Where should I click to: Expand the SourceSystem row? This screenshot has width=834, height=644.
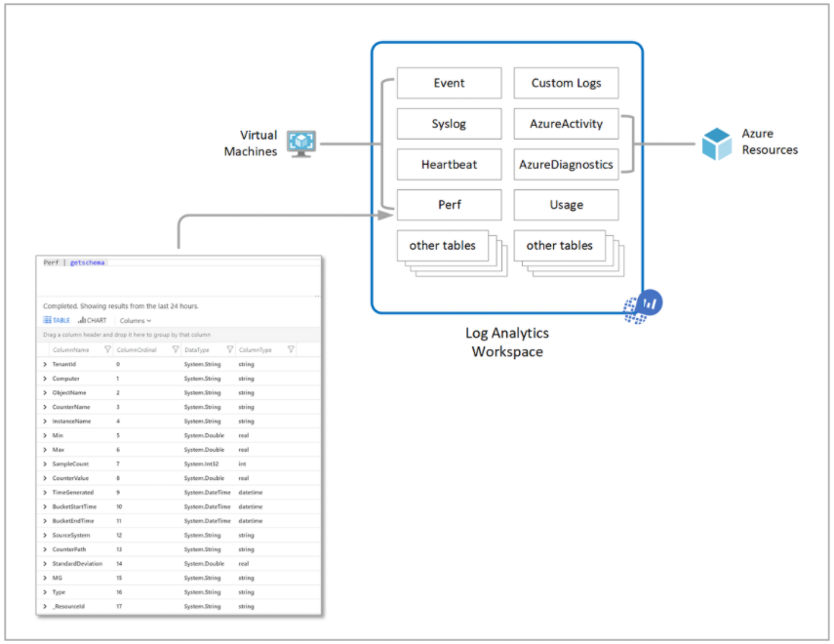(45, 536)
